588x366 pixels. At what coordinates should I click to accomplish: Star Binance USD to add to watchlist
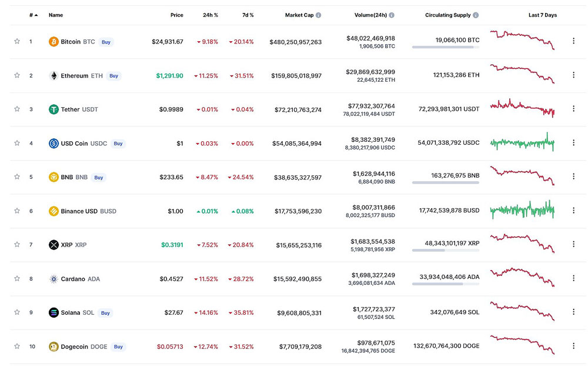(x=17, y=211)
